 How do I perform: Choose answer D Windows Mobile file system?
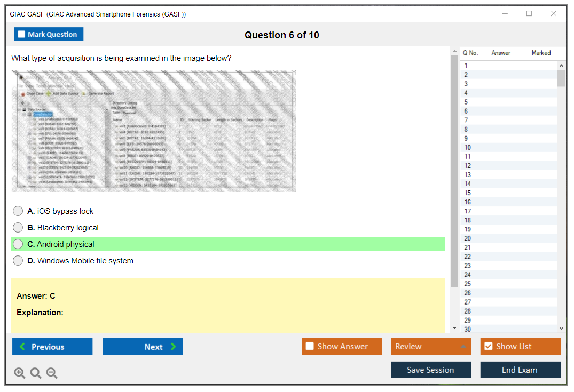(18, 261)
